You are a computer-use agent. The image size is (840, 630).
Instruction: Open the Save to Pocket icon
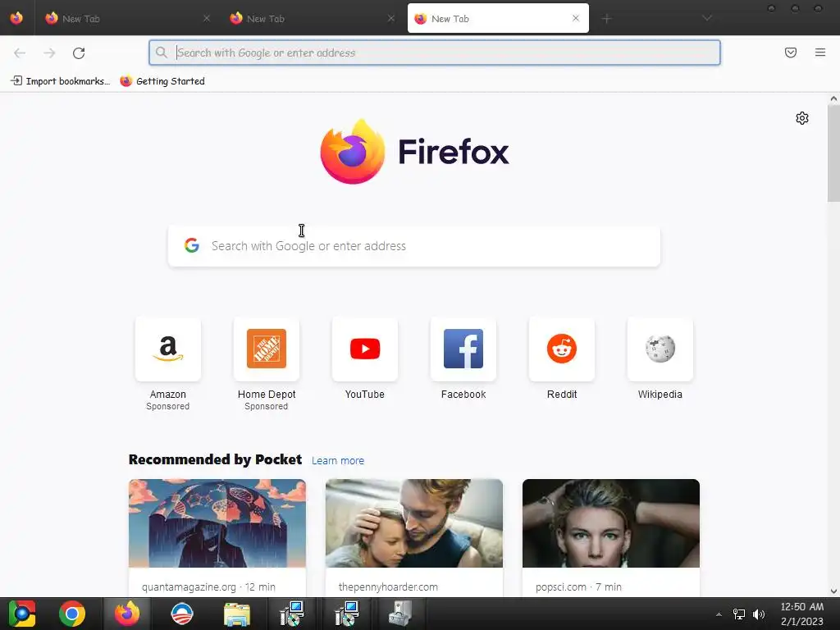pyautogui.click(x=790, y=52)
